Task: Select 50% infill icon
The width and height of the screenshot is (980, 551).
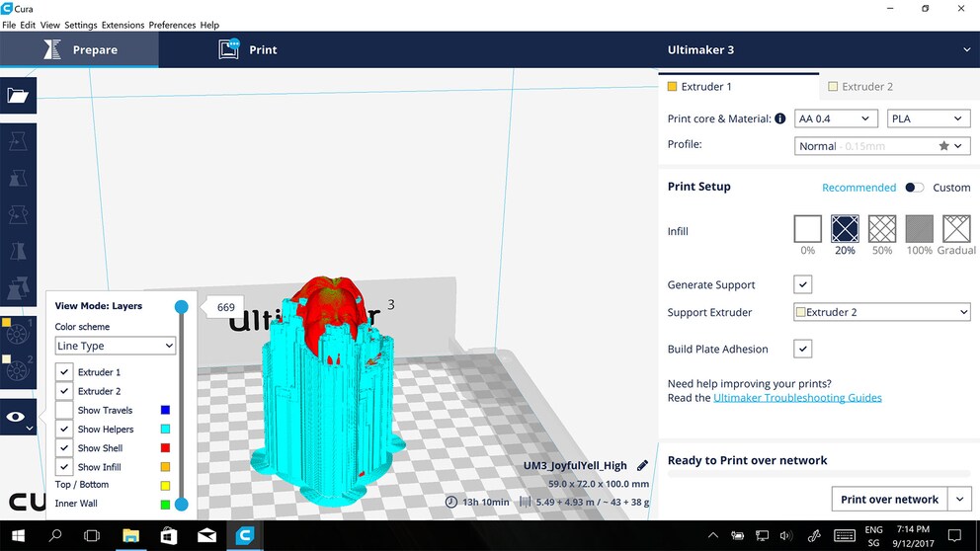Action: 882,229
